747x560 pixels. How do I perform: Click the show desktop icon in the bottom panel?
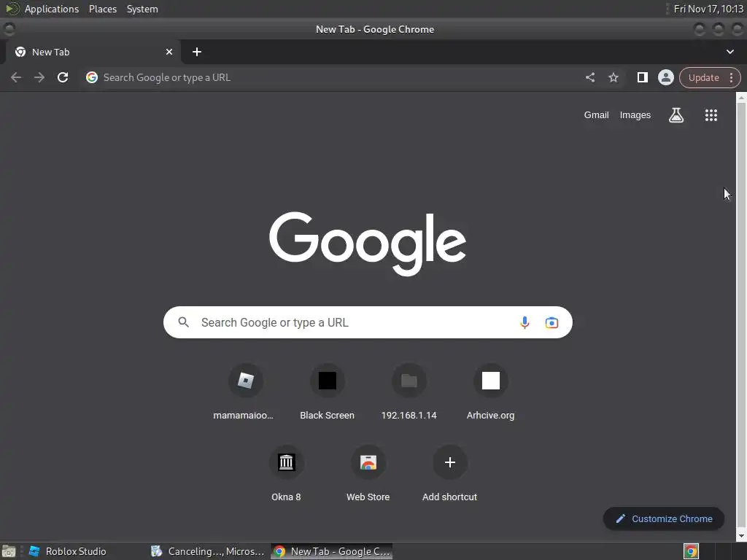click(x=9, y=551)
